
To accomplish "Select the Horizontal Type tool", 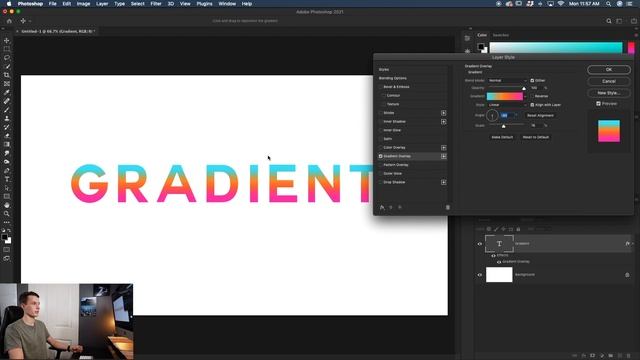I will (x=7, y=179).
